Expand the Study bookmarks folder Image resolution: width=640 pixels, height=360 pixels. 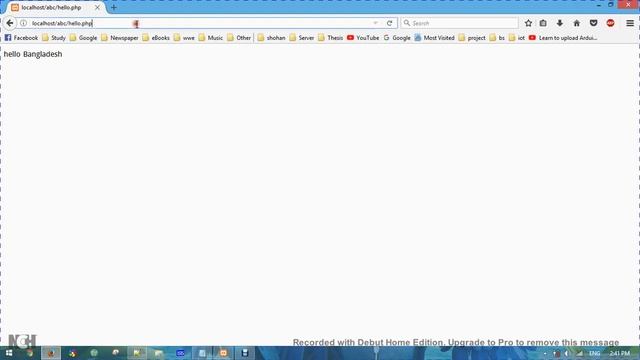point(54,38)
